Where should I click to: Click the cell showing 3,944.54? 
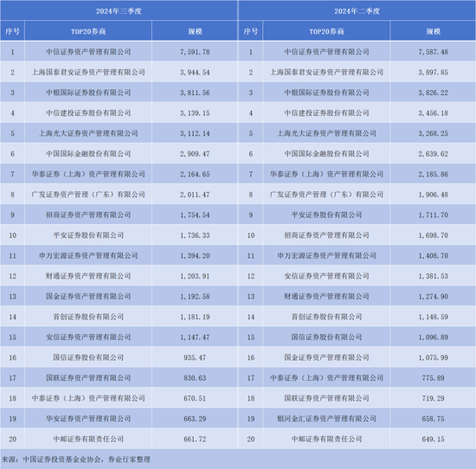point(195,72)
